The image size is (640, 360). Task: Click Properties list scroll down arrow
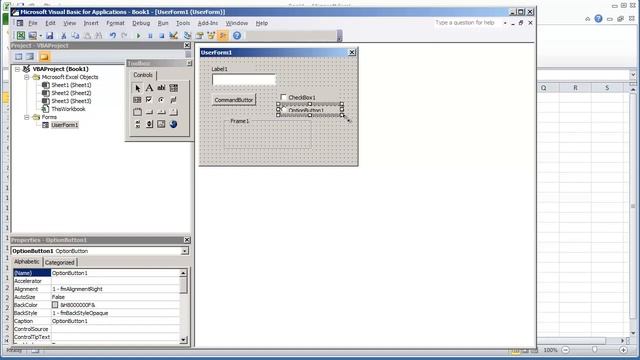(x=183, y=339)
